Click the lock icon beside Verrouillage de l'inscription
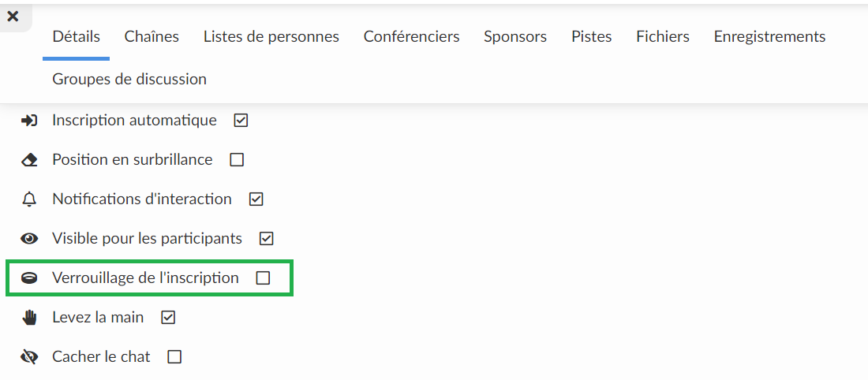The height and width of the screenshot is (380, 868). [28, 278]
